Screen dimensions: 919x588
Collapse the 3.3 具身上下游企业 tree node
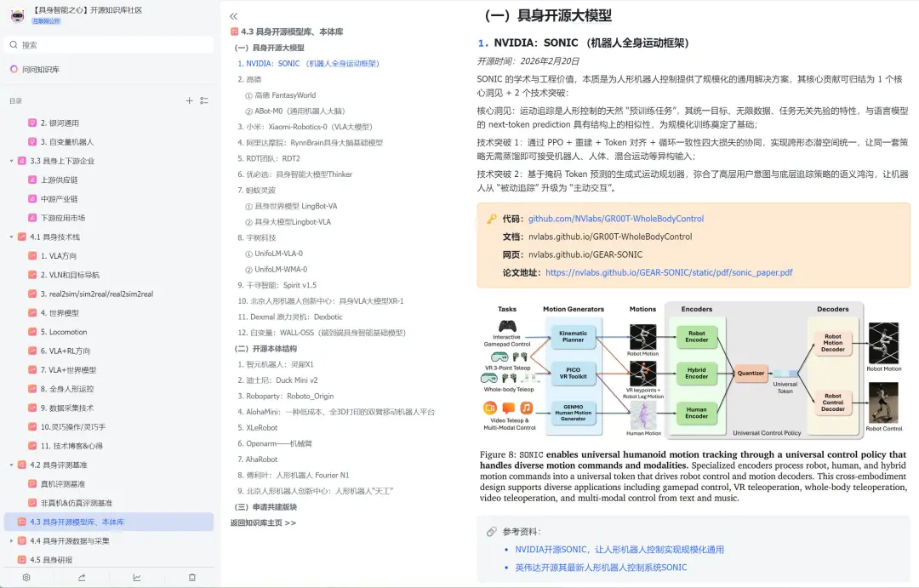11,161
